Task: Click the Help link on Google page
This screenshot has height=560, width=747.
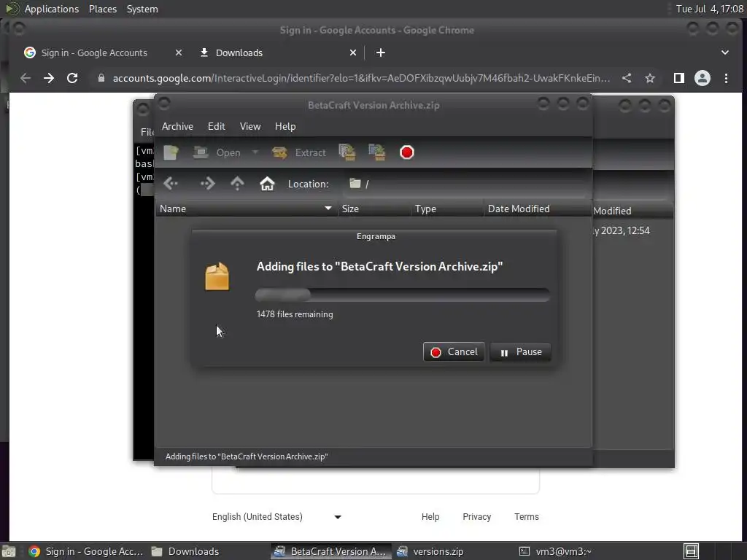Action: click(x=430, y=517)
